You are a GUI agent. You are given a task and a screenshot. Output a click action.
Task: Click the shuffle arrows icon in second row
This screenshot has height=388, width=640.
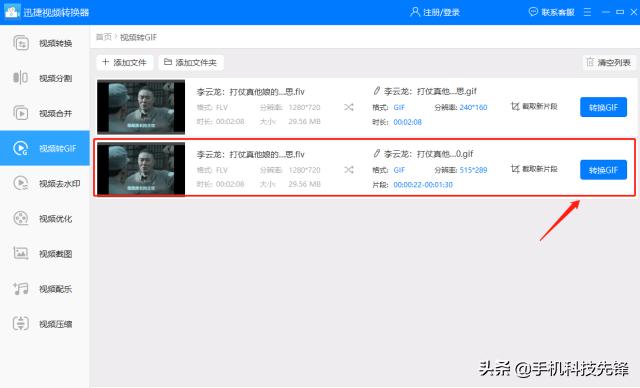(x=349, y=170)
